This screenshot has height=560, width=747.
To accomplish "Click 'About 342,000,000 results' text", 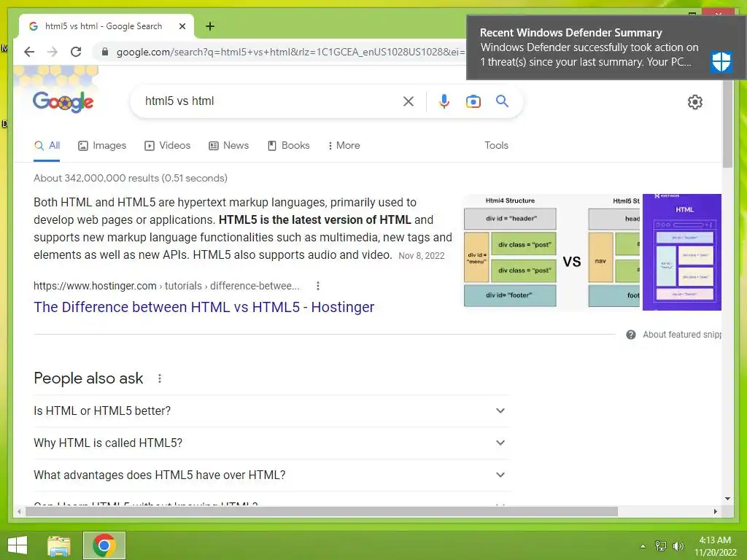I will coord(131,178).
